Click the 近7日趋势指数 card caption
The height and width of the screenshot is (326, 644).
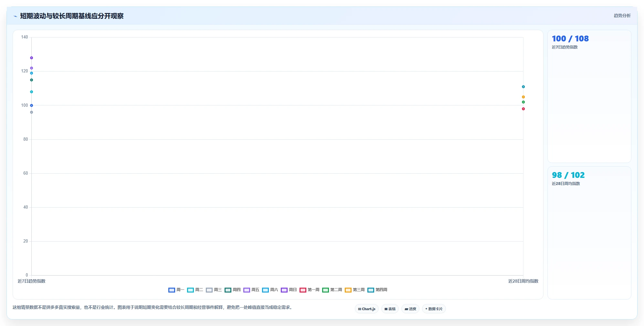[565, 47]
